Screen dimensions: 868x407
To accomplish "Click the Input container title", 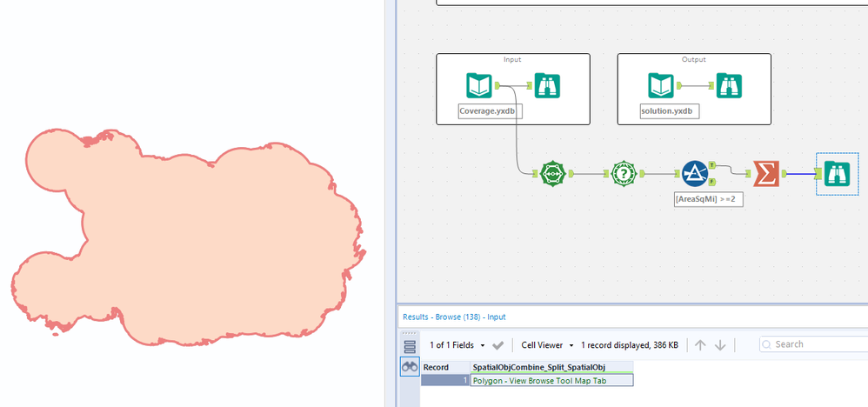I will coord(512,59).
